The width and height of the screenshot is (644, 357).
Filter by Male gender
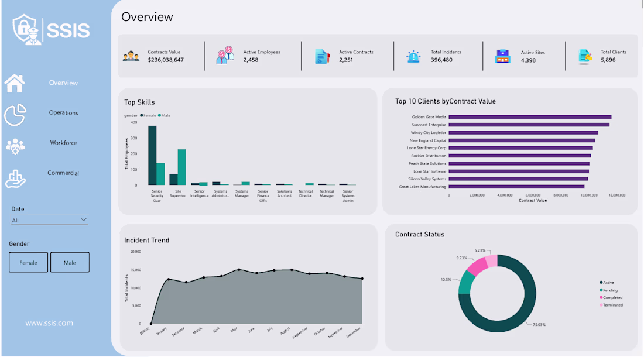[x=70, y=262]
